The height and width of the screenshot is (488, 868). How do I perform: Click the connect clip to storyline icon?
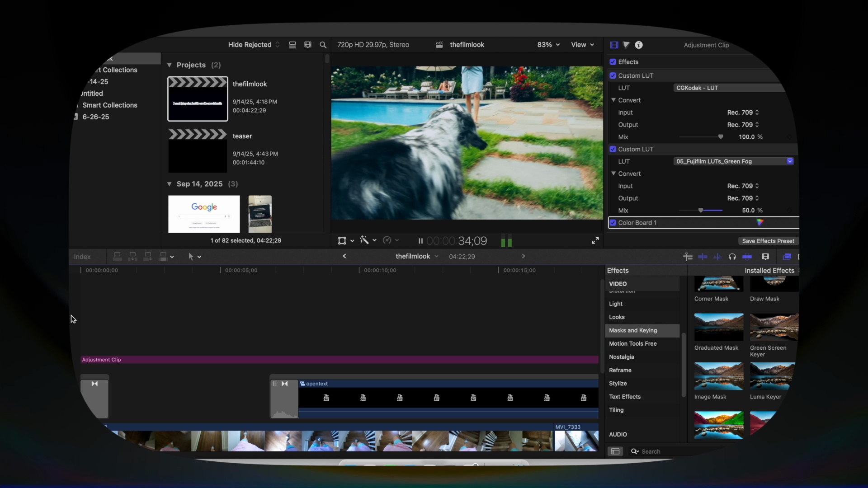(x=117, y=257)
